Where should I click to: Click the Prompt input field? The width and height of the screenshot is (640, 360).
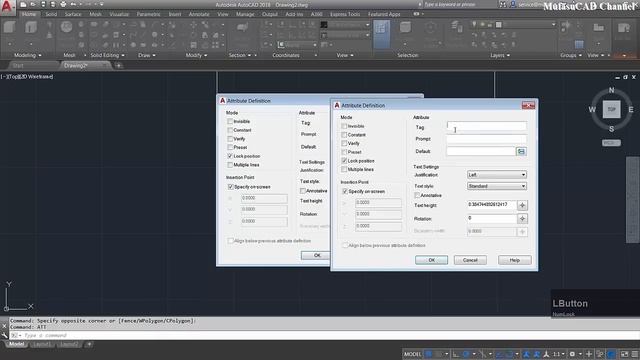[487, 139]
